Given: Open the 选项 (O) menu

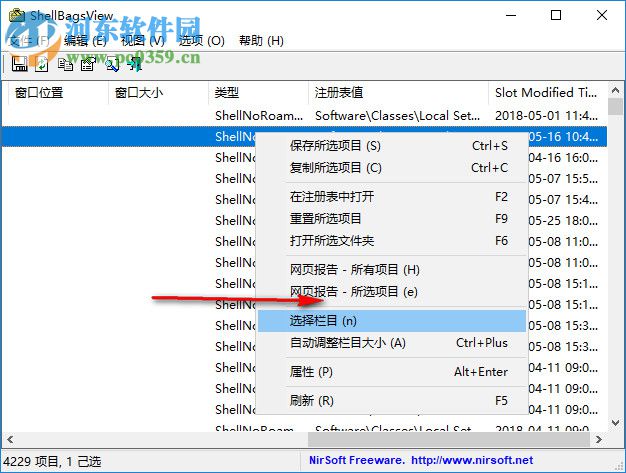Looking at the screenshot, I should [202, 41].
